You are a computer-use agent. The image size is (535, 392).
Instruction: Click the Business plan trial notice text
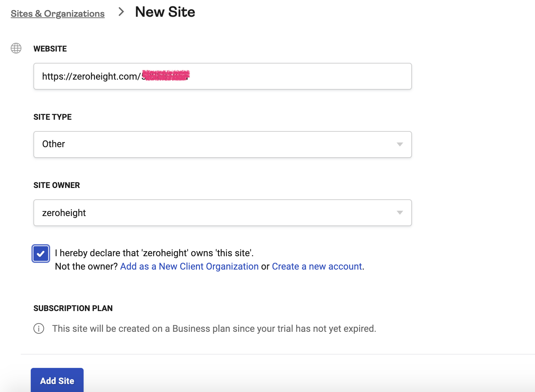214,328
